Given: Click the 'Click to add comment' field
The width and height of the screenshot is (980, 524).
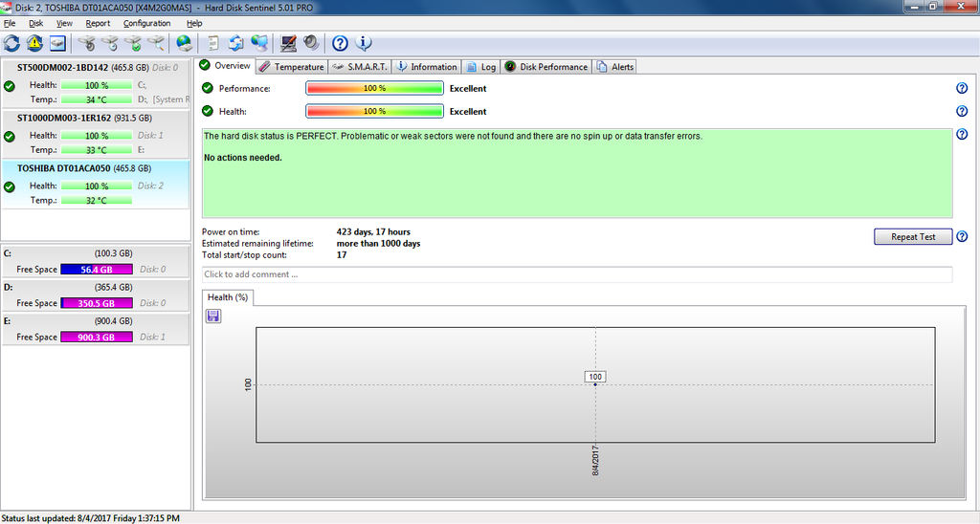Looking at the screenshot, I should (x=577, y=274).
